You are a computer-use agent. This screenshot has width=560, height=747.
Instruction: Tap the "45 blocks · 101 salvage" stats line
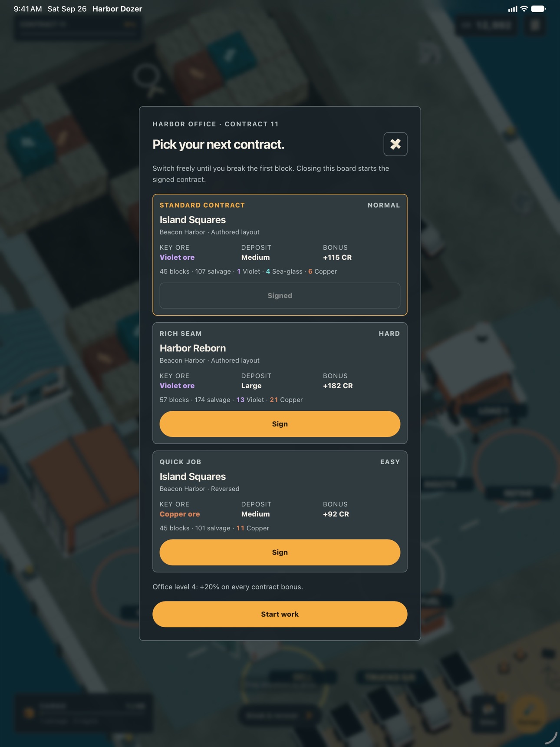(x=214, y=528)
